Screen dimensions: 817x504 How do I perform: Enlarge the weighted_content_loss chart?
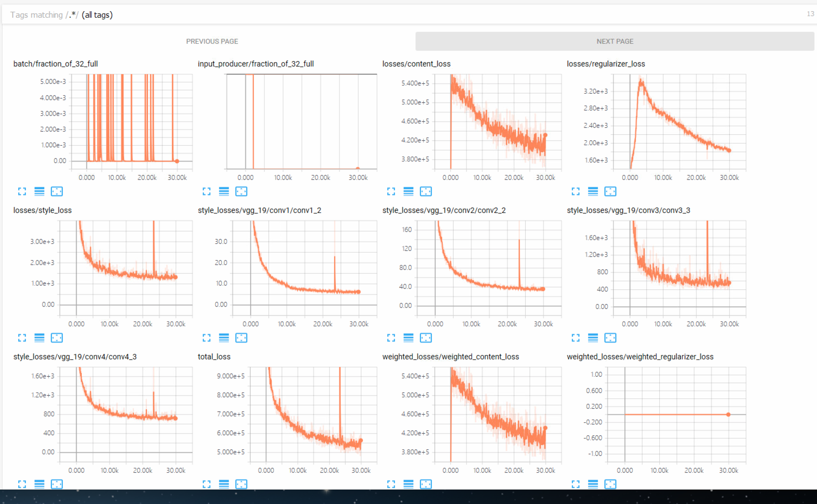391,484
